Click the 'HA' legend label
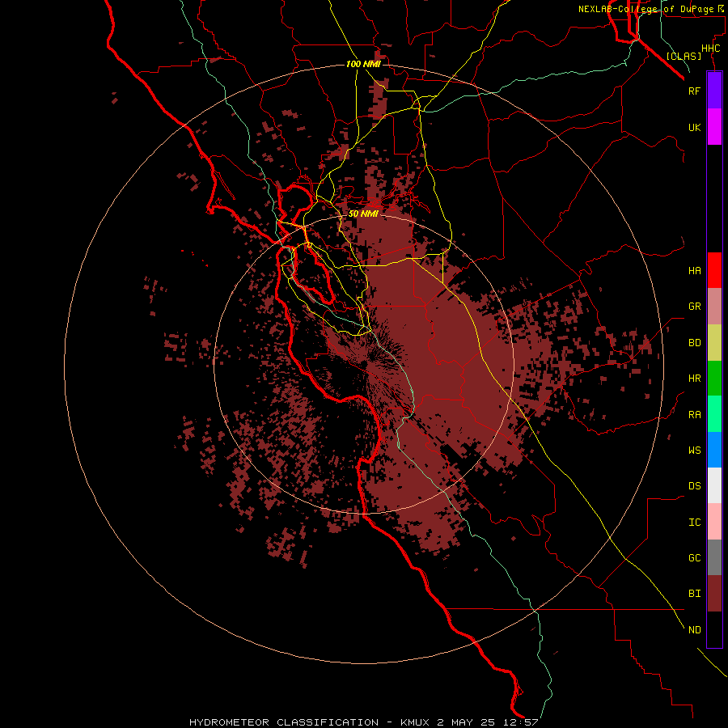Viewport: 728px width, 728px height. 694,271
